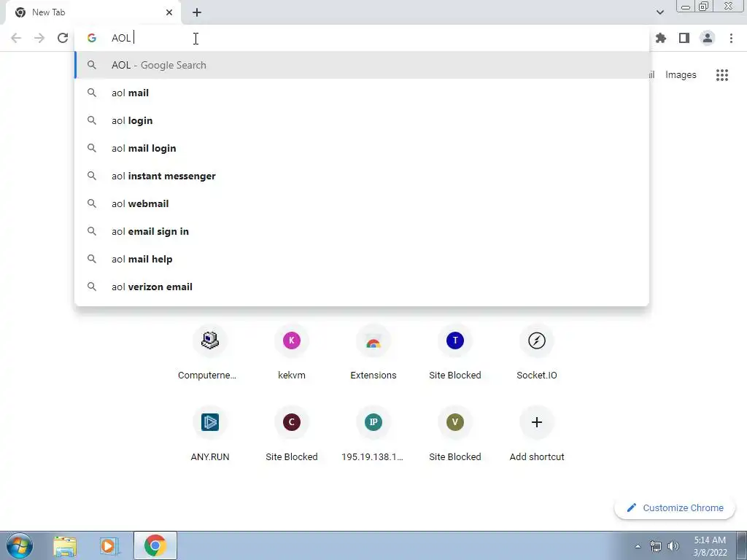Open the Windows Start button
Image resolution: width=747 pixels, height=560 pixels.
pyautogui.click(x=20, y=545)
